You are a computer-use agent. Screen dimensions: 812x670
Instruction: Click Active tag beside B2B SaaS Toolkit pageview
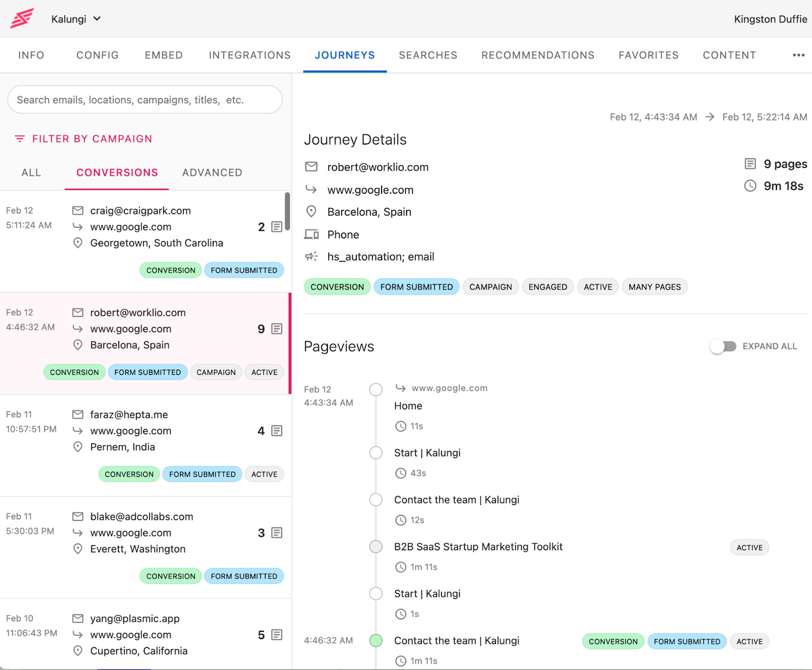(x=750, y=548)
